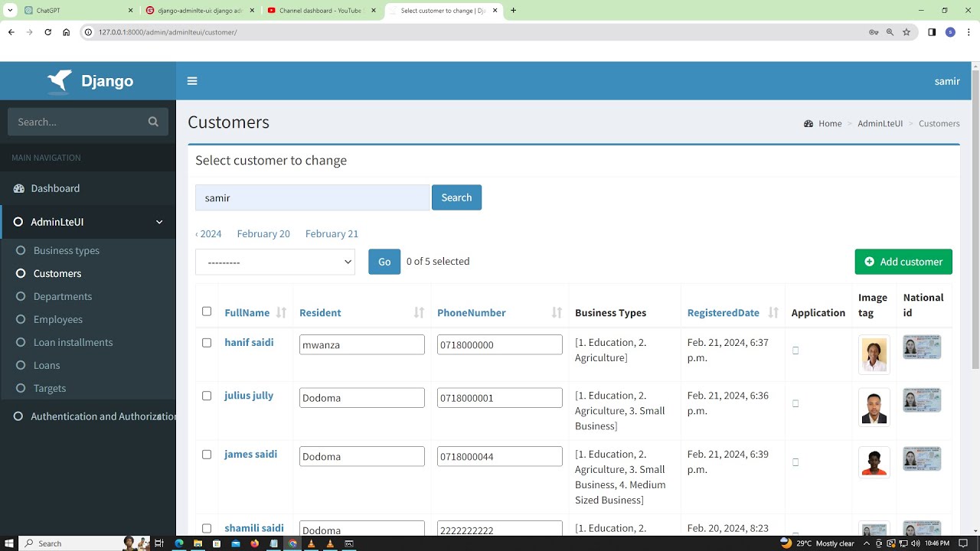
Task: Sort table by the FullName sort arrows
Action: point(281,312)
